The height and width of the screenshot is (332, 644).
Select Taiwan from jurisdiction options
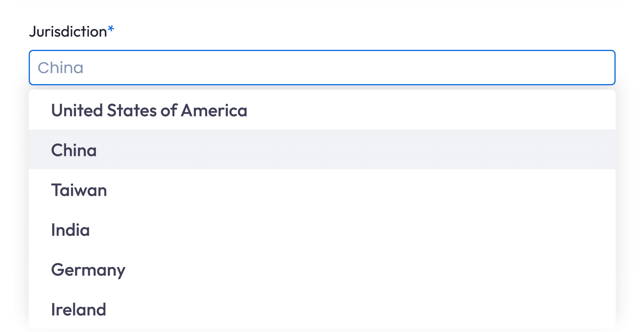click(79, 190)
